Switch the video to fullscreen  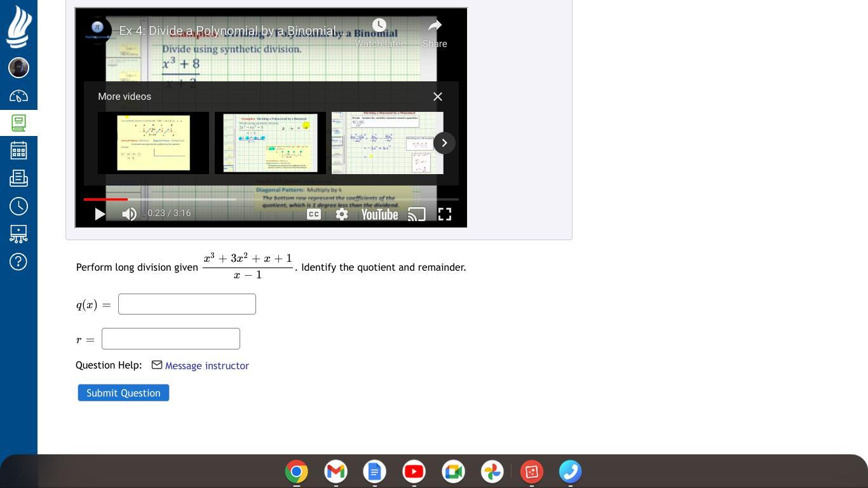pyautogui.click(x=445, y=214)
